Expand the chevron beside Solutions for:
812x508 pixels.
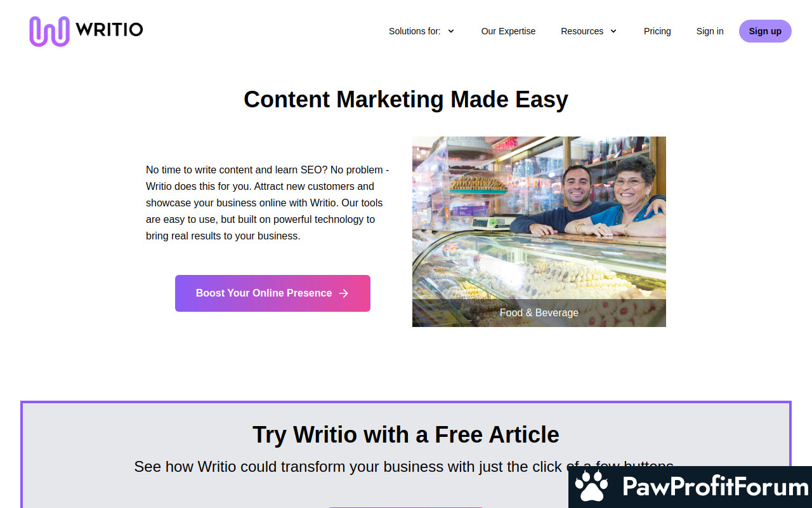coord(451,31)
